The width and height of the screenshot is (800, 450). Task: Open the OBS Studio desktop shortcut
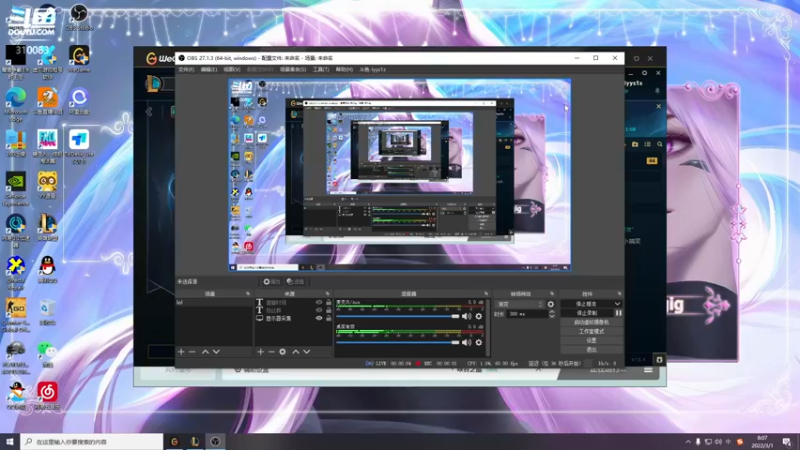point(79,17)
